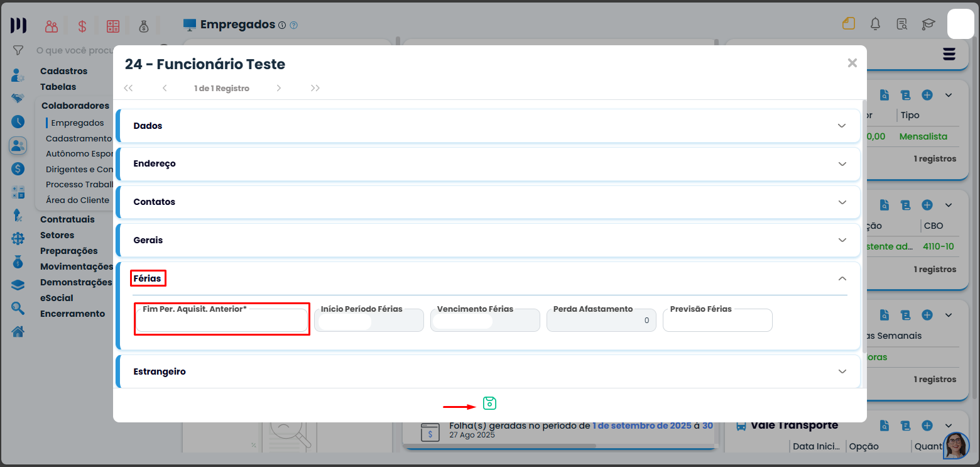
Task: Open the layers stack sidebar icon
Action: (18, 285)
